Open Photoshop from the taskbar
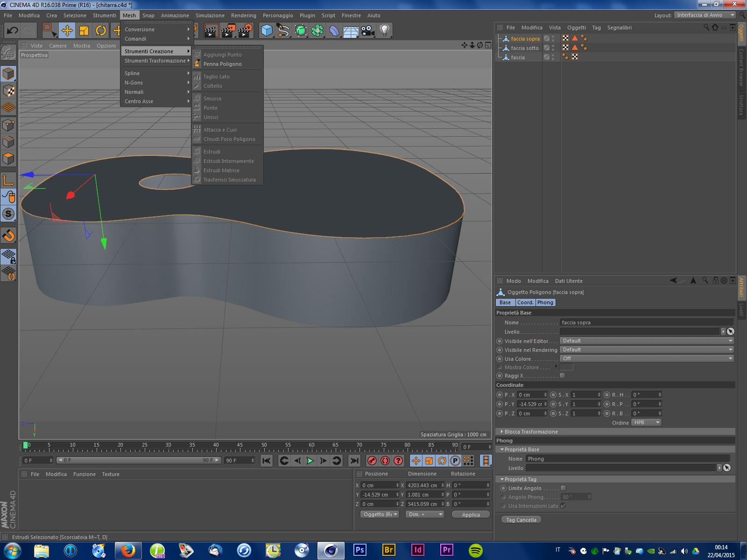This screenshot has height=560, width=747. (x=359, y=550)
